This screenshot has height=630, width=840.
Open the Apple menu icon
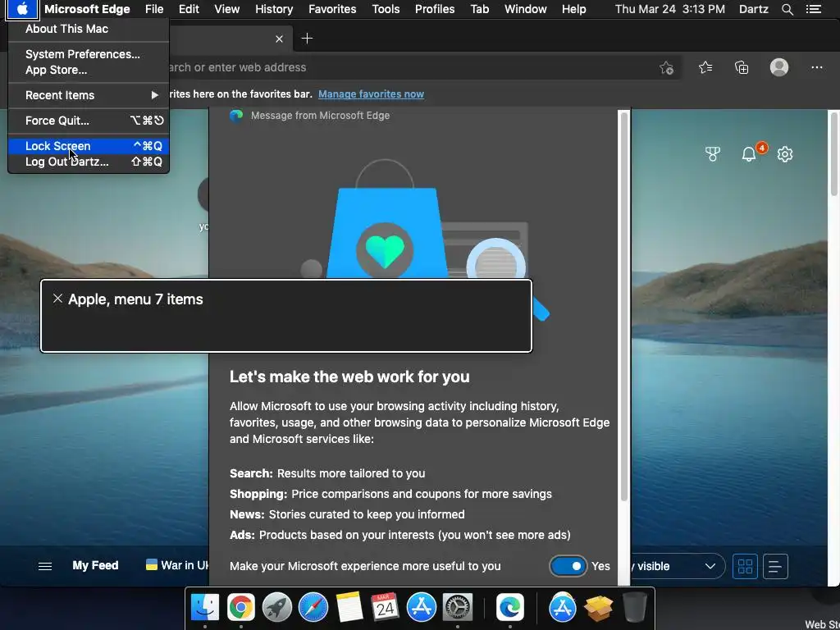[22, 9]
